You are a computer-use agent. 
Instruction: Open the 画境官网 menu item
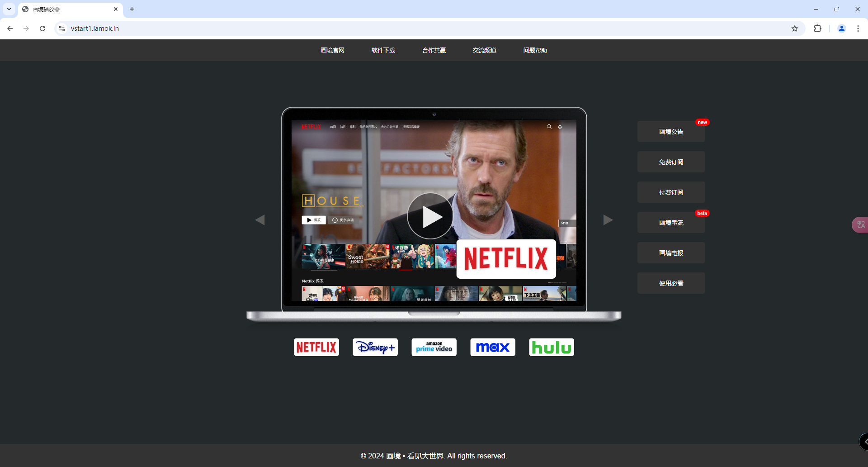click(332, 50)
